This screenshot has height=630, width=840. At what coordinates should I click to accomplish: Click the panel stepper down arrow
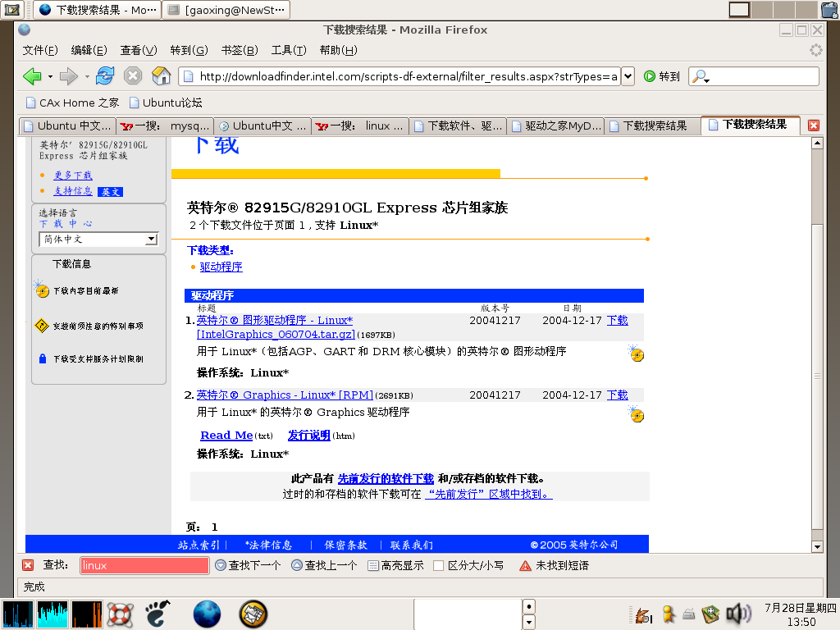pyautogui.click(x=529, y=622)
